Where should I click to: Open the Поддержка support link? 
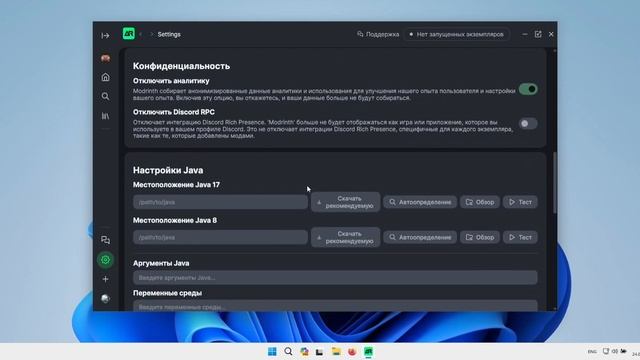tap(378, 34)
